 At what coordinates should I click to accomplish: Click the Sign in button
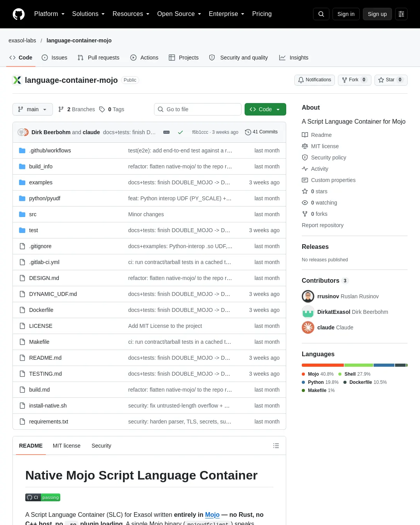pos(346,14)
